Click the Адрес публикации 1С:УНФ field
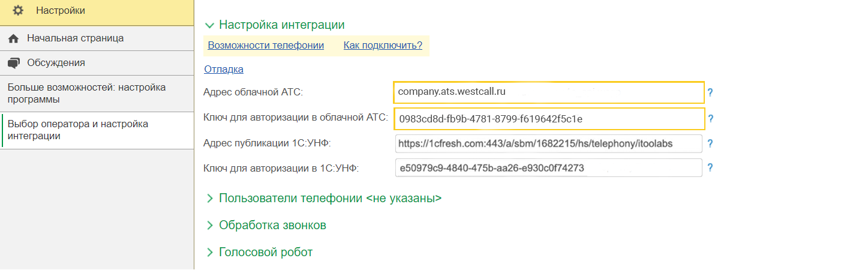The image size is (868, 270). pos(549,144)
